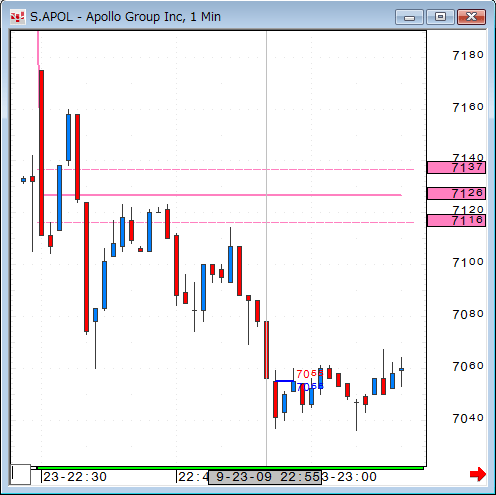Click the 7060 price scale value
Screen dimensions: 496x495
point(468,366)
